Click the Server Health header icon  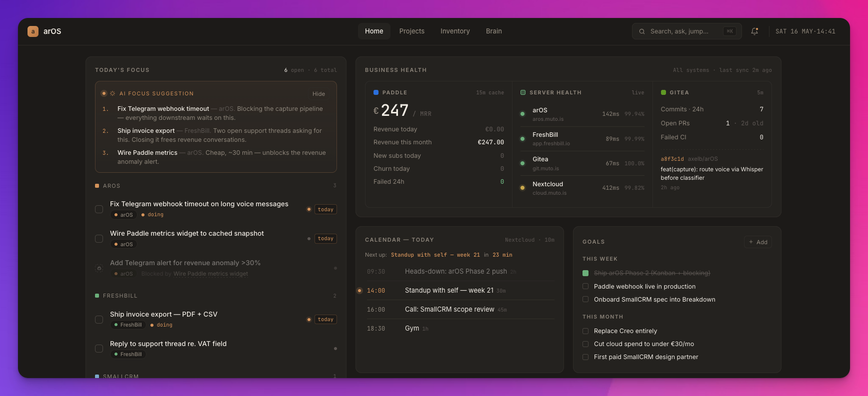pos(523,92)
